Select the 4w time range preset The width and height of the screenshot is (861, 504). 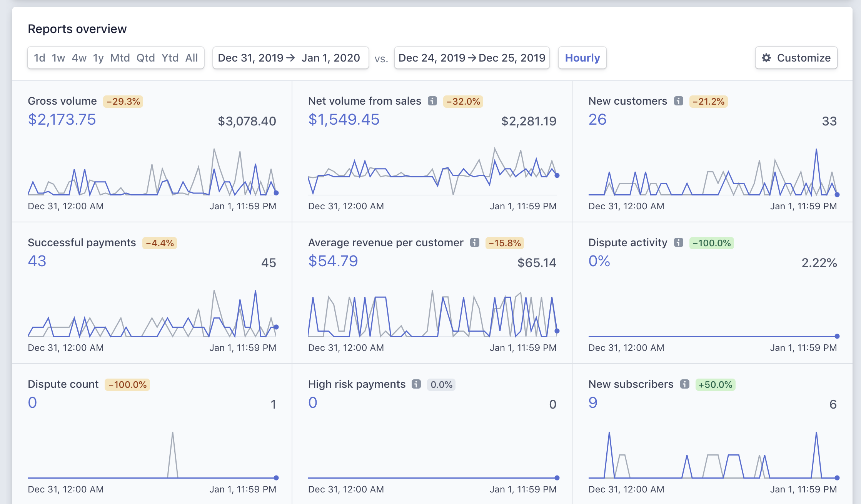[x=79, y=58]
